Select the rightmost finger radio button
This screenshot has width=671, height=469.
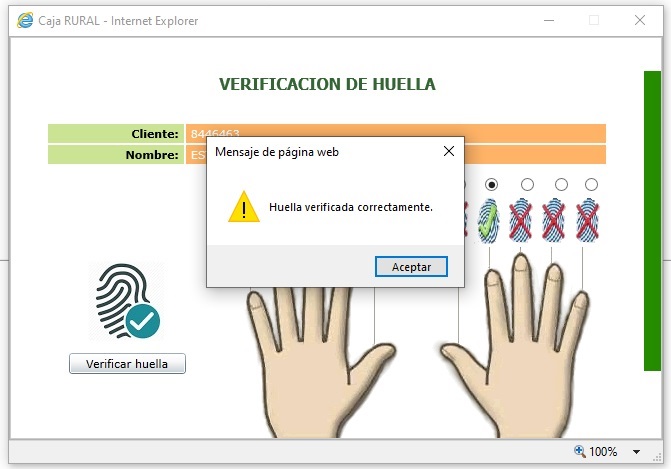(x=591, y=184)
